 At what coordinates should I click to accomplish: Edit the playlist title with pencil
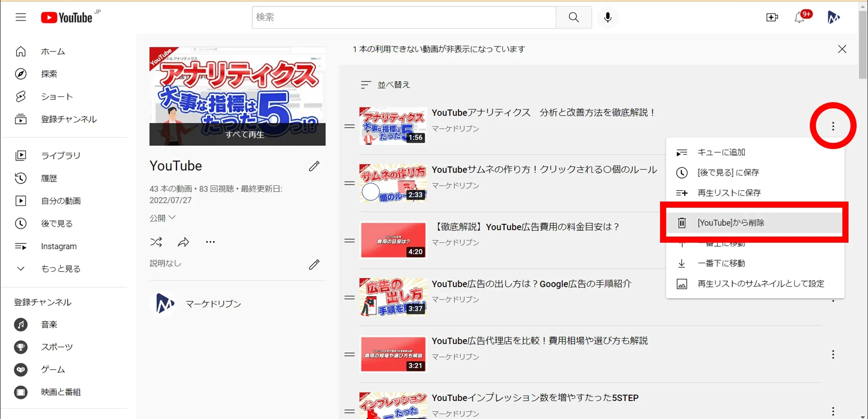tap(314, 166)
